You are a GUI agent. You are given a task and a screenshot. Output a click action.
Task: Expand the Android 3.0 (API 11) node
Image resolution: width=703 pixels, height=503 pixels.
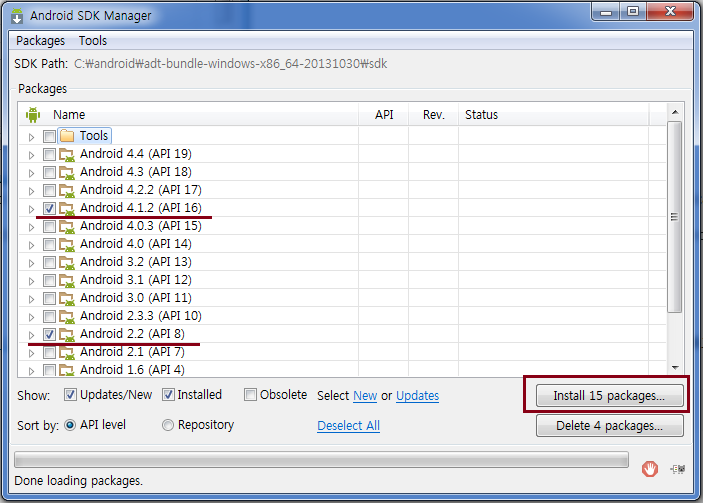tap(31, 299)
